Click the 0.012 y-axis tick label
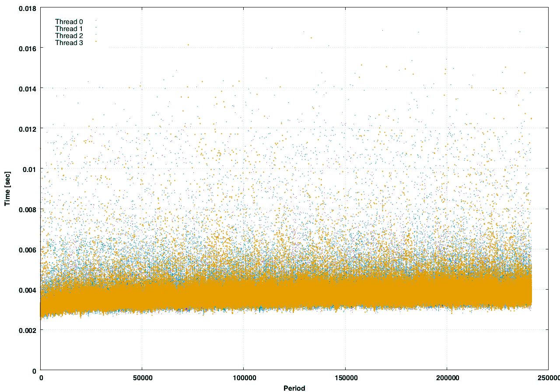The height and width of the screenshot is (392, 560). coord(28,128)
